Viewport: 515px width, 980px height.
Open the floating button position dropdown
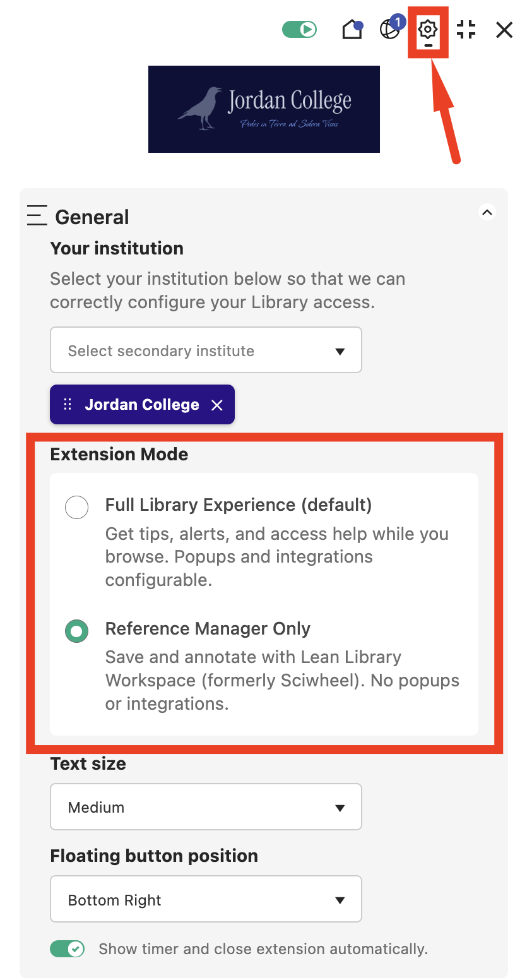click(x=206, y=899)
